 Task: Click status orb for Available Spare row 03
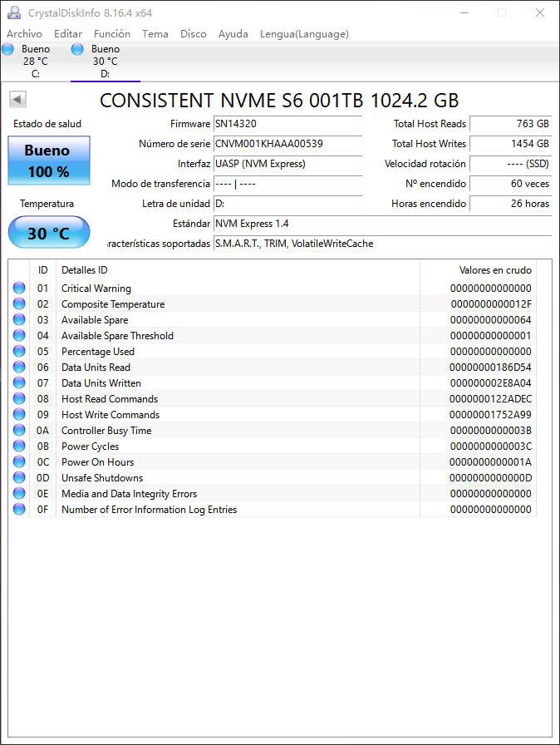click(19, 319)
